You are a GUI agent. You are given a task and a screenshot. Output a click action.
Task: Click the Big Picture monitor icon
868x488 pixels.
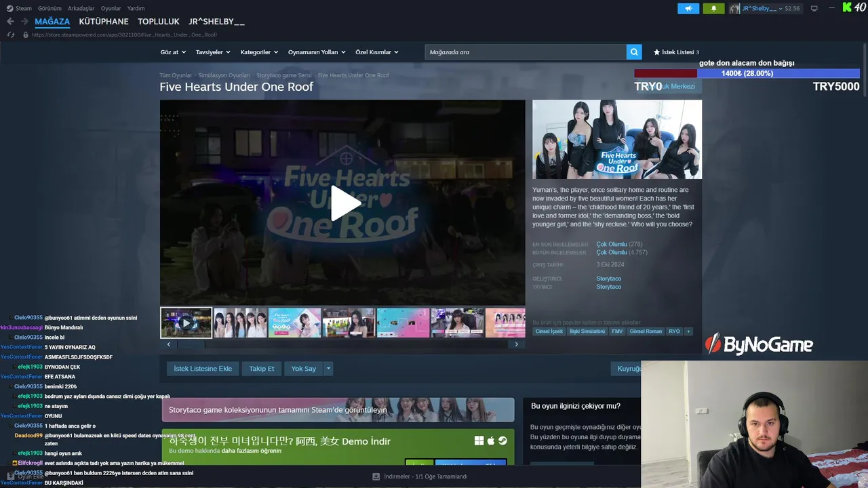click(x=814, y=8)
